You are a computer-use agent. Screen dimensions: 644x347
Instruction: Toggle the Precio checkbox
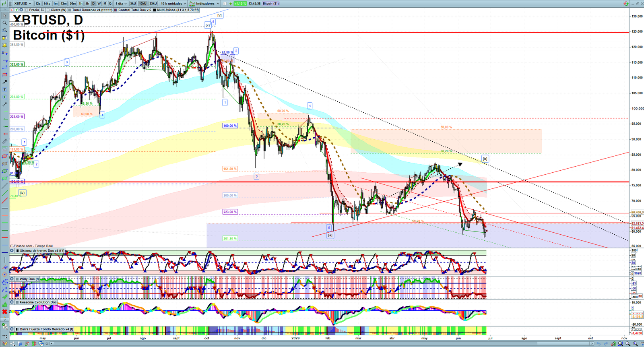(27, 10)
